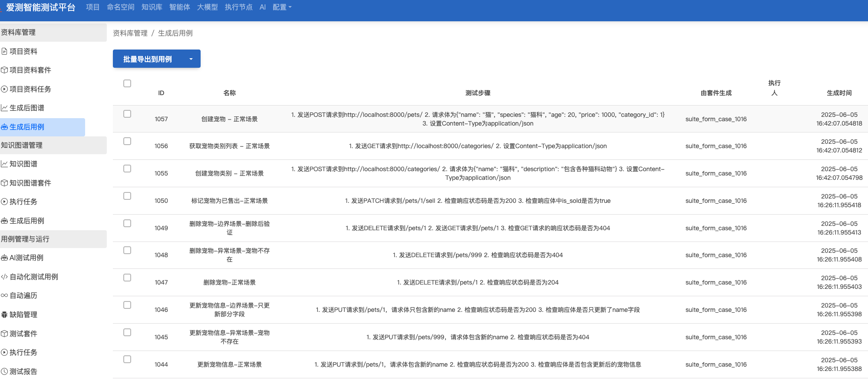This screenshot has height=384, width=868.
Task: Collapse the 资料库管理 sidebar section
Action: click(x=53, y=32)
